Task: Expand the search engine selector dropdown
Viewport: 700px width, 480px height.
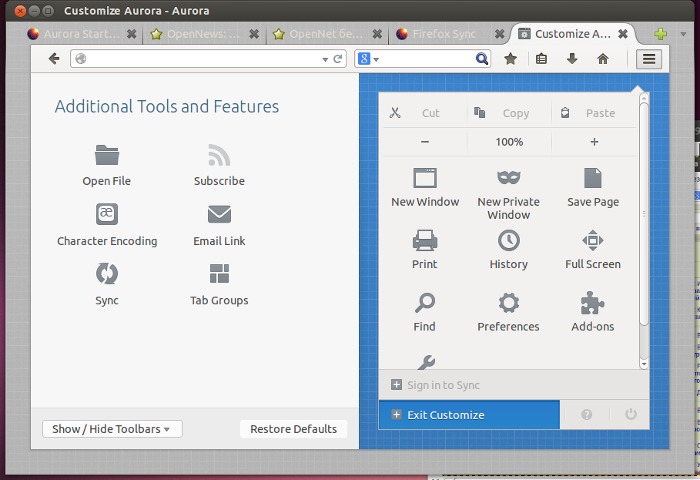Action: pos(367,59)
